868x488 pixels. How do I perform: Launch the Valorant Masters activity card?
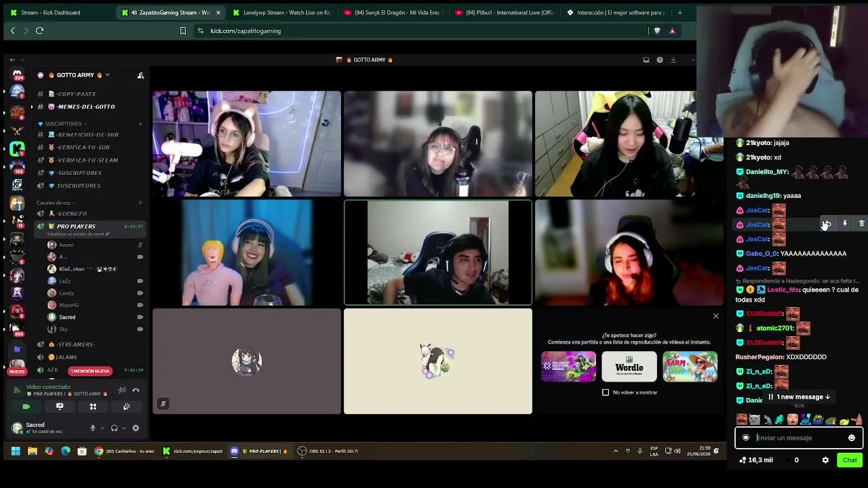[568, 367]
